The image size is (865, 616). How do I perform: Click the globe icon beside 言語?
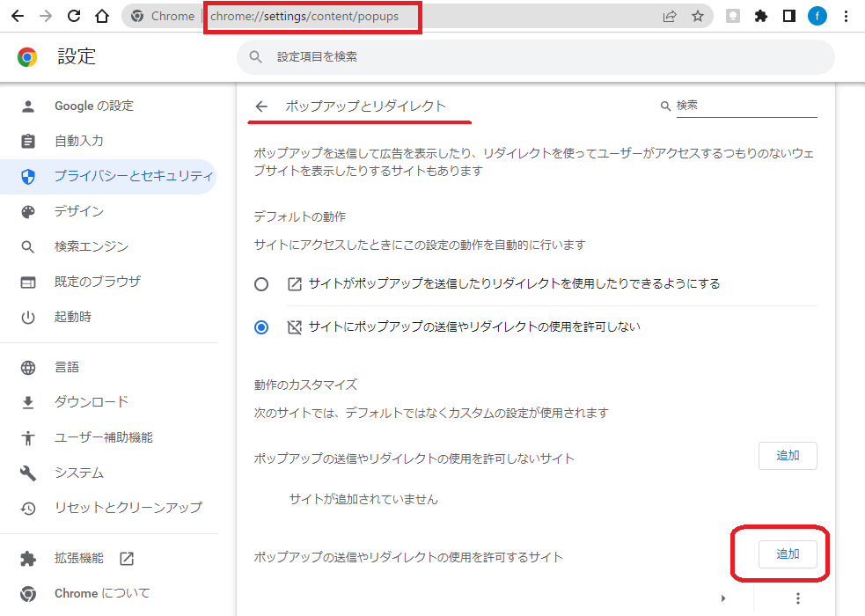pos(28,368)
